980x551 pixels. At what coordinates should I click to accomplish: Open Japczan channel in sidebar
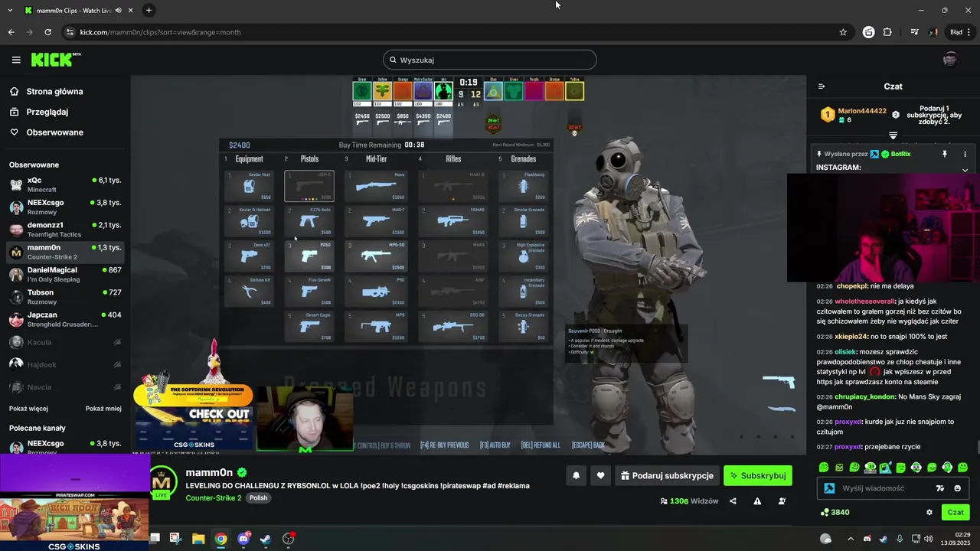coord(65,319)
